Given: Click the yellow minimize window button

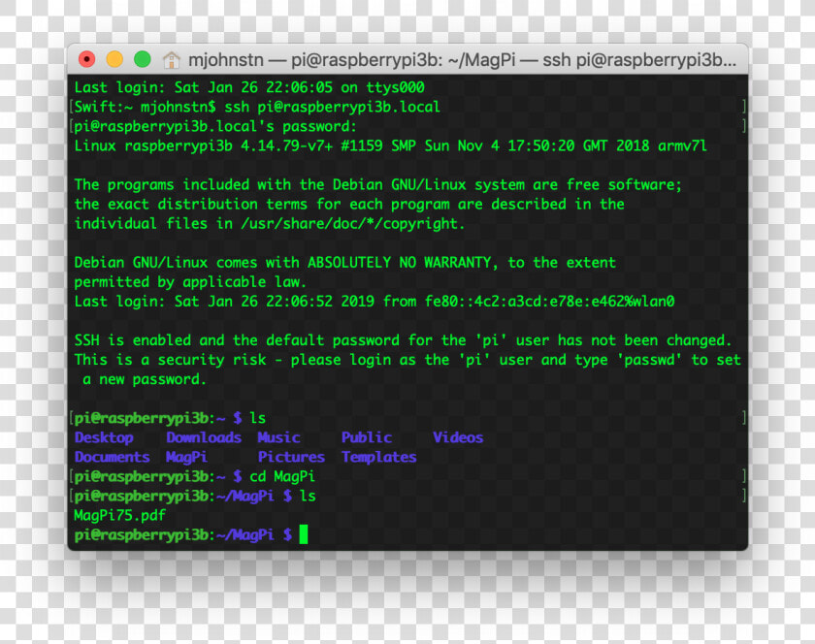Looking at the screenshot, I should click(114, 60).
